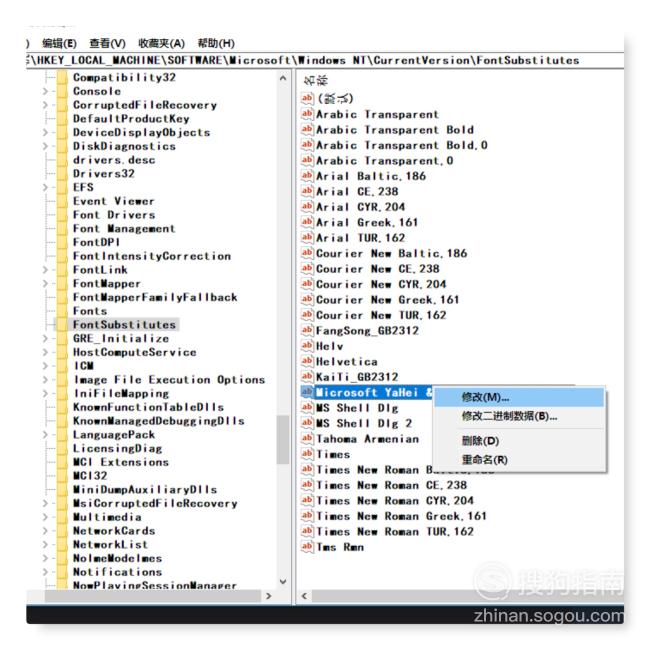Click the ab icon of Arabic Transparent
This screenshot has width=650, height=650.
[x=307, y=114]
